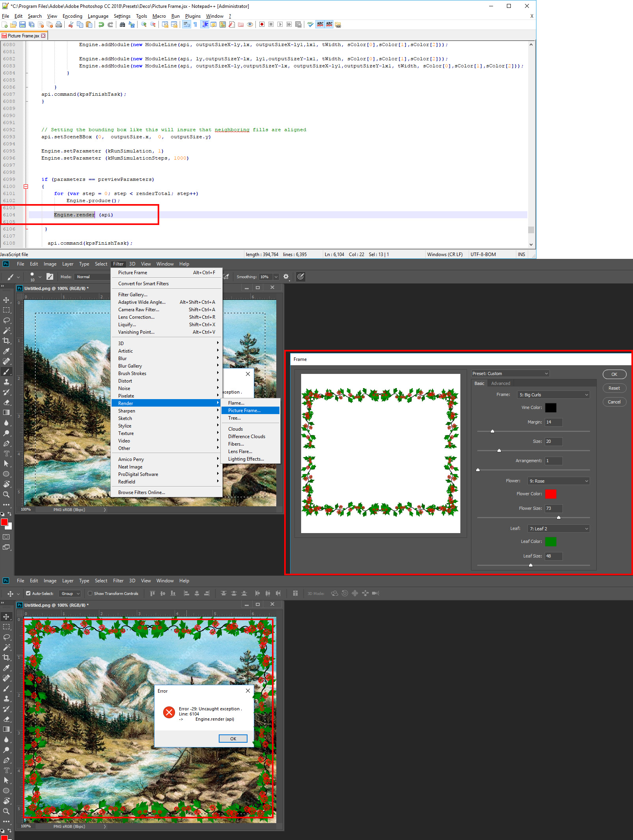The width and height of the screenshot is (633, 840).
Task: Dismiss the error dialog with OK
Action: pyautogui.click(x=233, y=738)
